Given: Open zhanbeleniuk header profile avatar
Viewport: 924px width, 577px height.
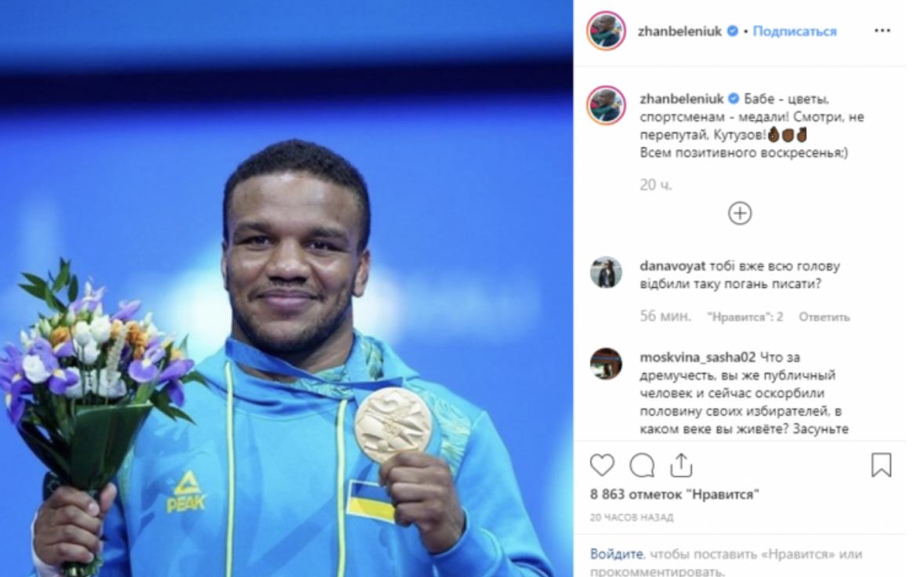Looking at the screenshot, I should pos(606,31).
